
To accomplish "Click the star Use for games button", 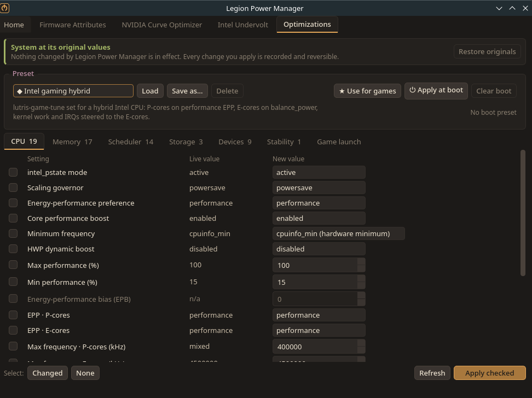I will 367,91.
